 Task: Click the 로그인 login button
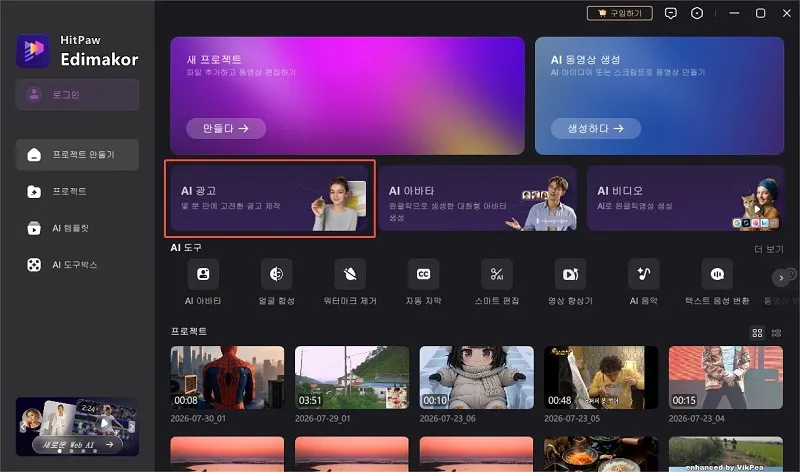click(77, 94)
